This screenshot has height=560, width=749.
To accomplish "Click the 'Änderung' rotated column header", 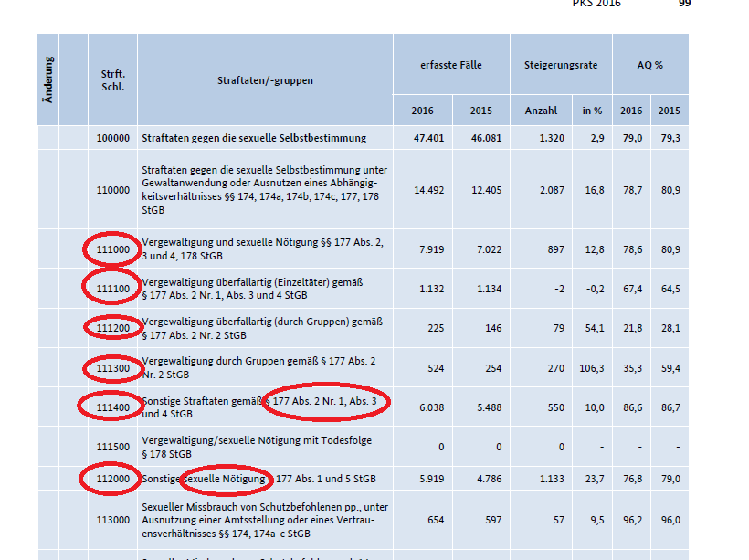I will 47,79.
